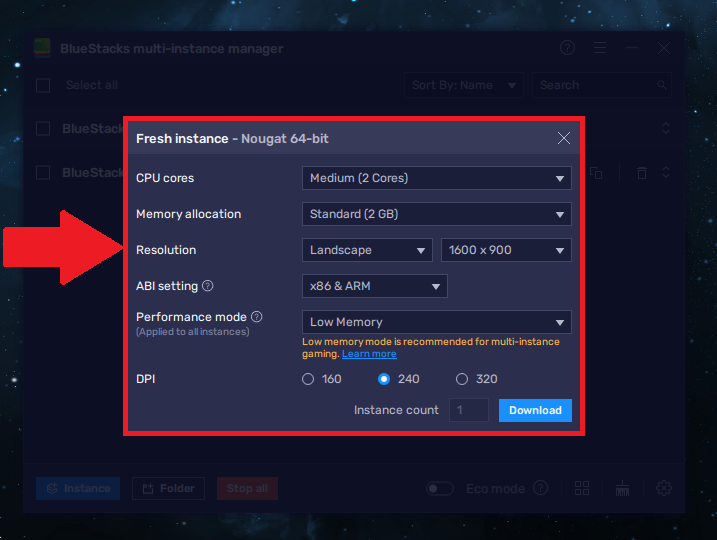The height and width of the screenshot is (540, 717).
Task: Click the disk cleanup broom icon
Action: coord(623,488)
